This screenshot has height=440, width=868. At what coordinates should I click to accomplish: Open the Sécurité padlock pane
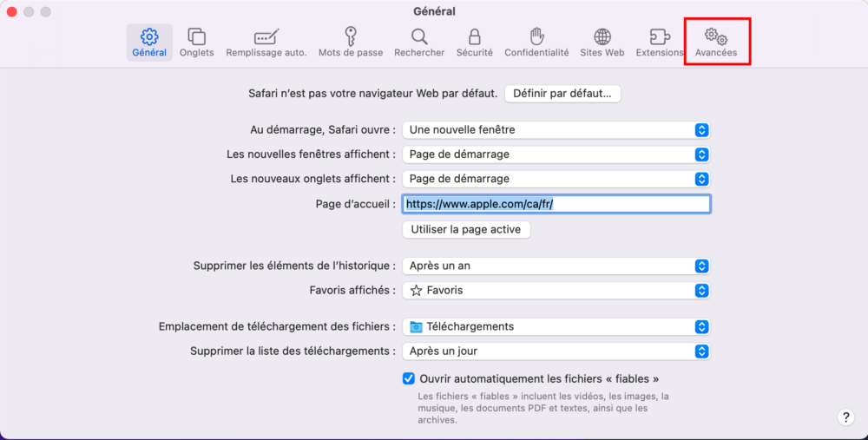coord(475,42)
